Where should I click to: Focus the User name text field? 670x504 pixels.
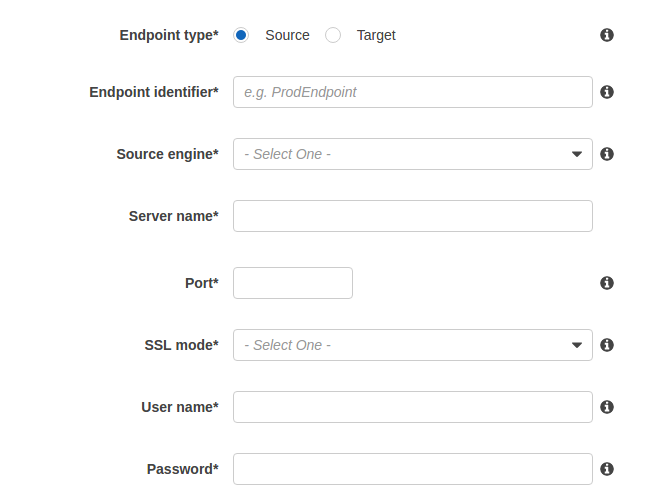point(412,407)
